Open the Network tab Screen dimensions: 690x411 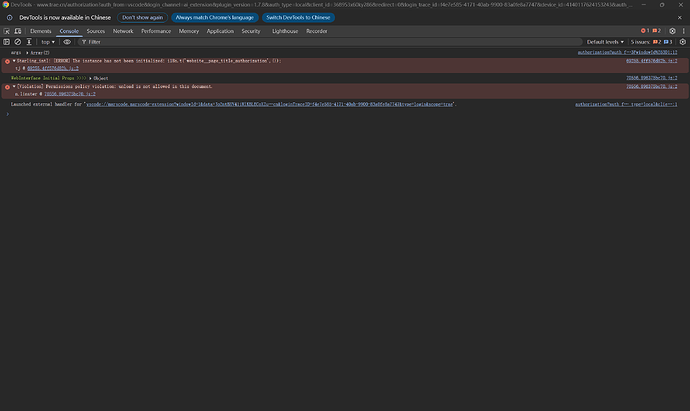click(123, 31)
